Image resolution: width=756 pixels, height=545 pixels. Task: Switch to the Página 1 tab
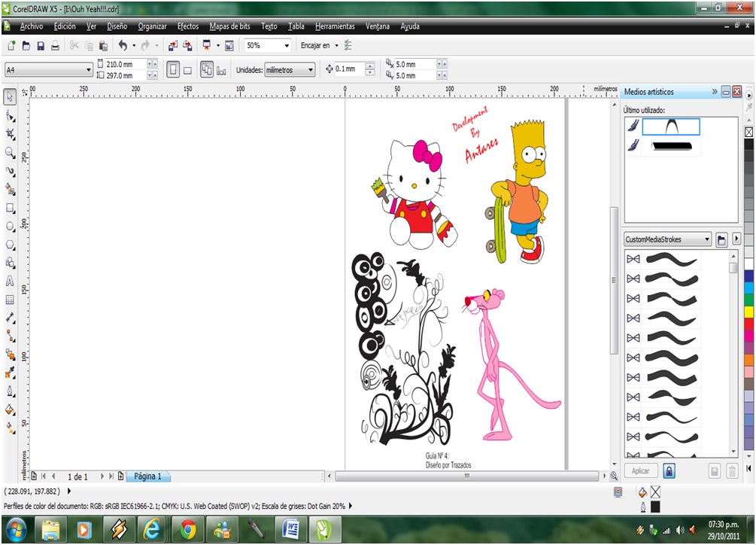click(147, 476)
